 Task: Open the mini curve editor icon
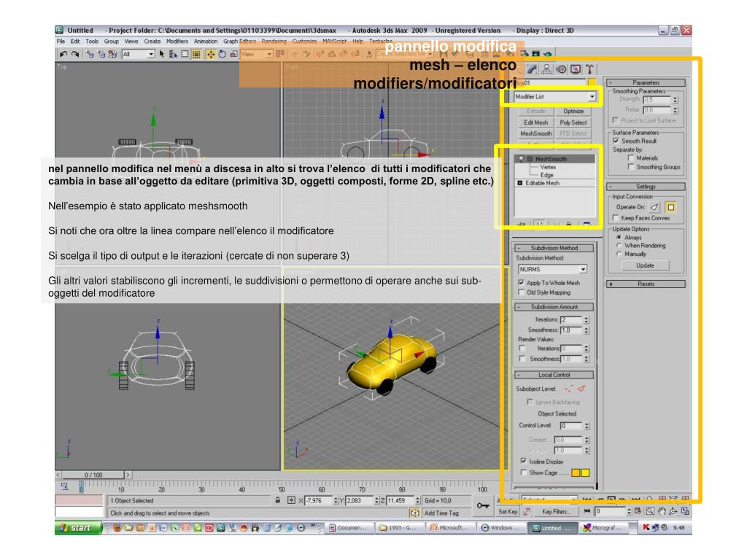click(64, 486)
